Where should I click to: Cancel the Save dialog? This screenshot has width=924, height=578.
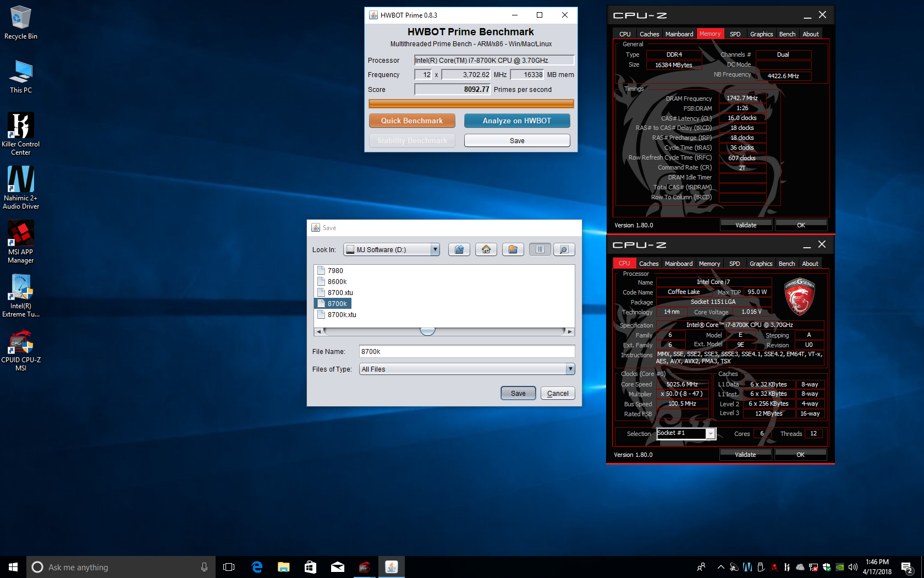[558, 393]
